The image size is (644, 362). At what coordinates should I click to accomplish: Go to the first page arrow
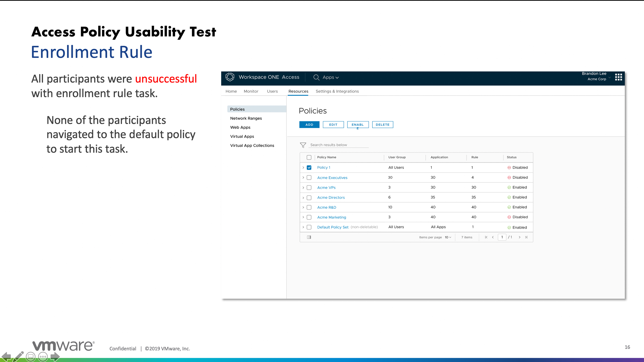(486, 237)
